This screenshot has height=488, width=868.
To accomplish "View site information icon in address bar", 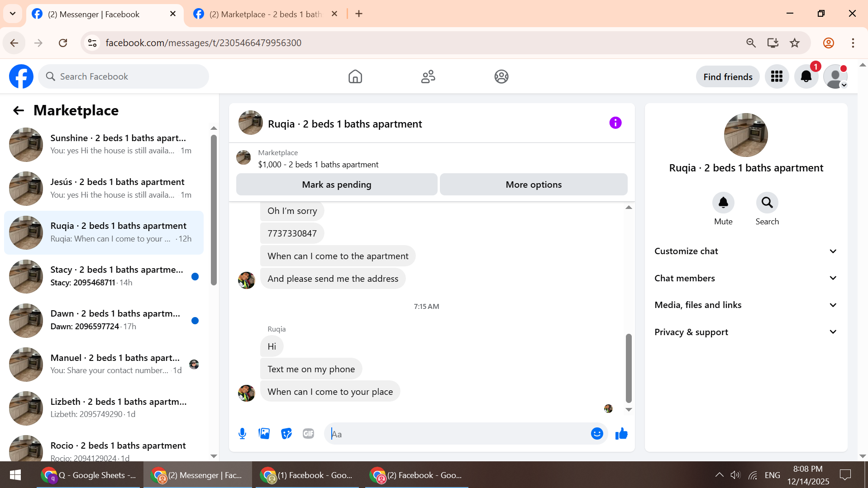I will click(92, 43).
